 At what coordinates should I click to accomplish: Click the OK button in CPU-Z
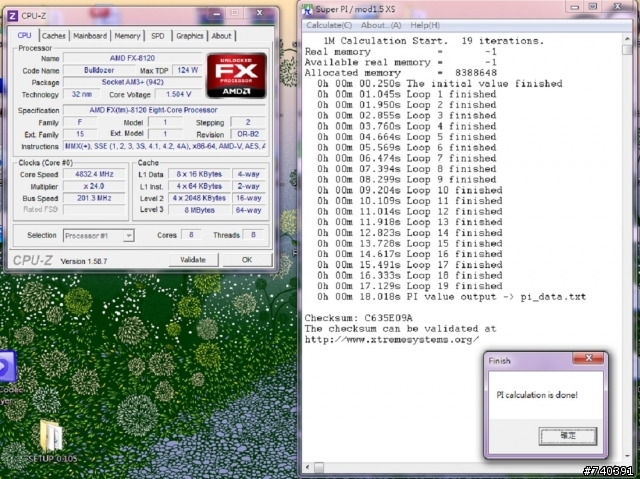click(x=247, y=260)
